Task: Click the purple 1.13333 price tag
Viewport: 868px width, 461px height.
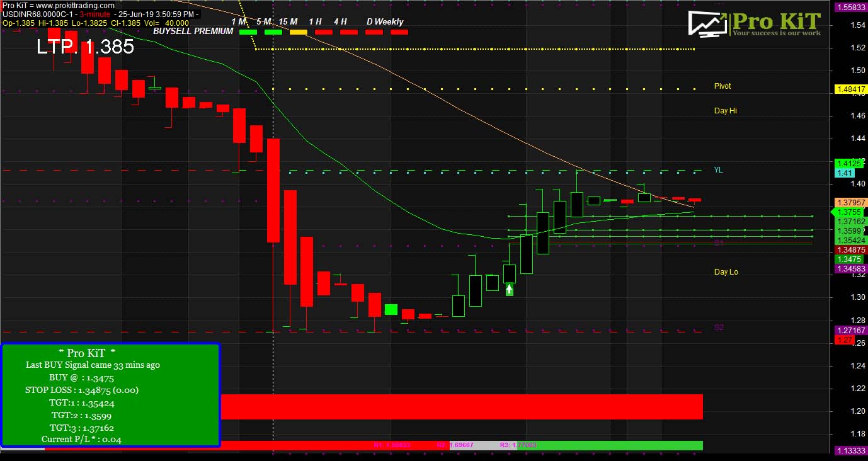Action: 850,451
